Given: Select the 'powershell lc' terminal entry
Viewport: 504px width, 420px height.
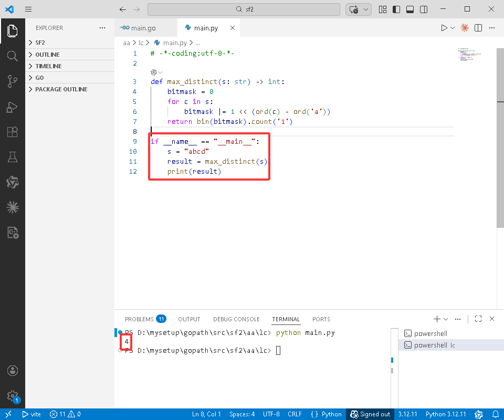Looking at the screenshot, I should (451, 345).
